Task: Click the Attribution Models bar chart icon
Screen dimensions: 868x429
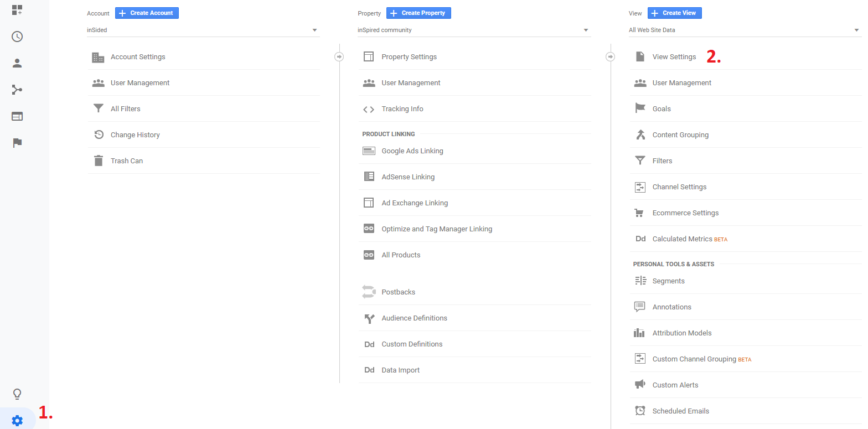Action: [640, 333]
